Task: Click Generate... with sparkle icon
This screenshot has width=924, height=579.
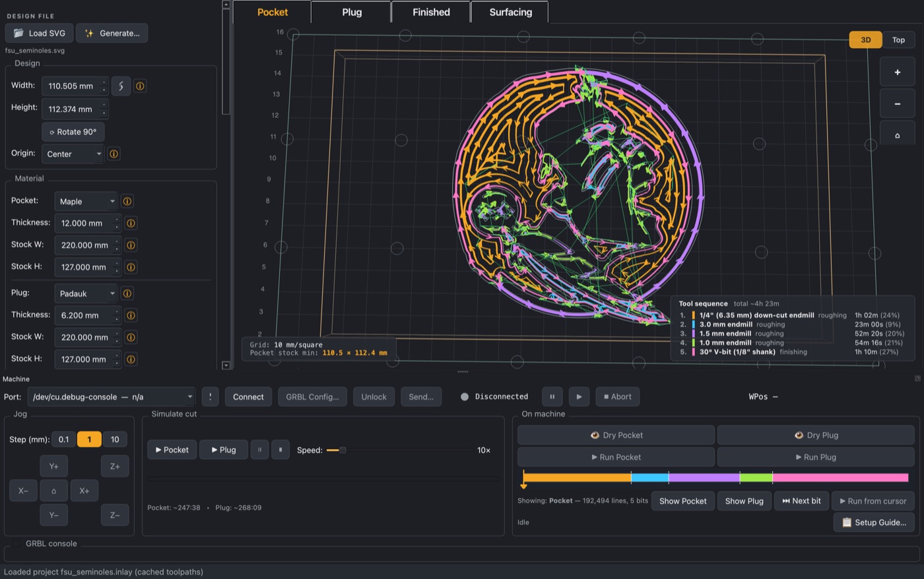Action: pyautogui.click(x=112, y=33)
